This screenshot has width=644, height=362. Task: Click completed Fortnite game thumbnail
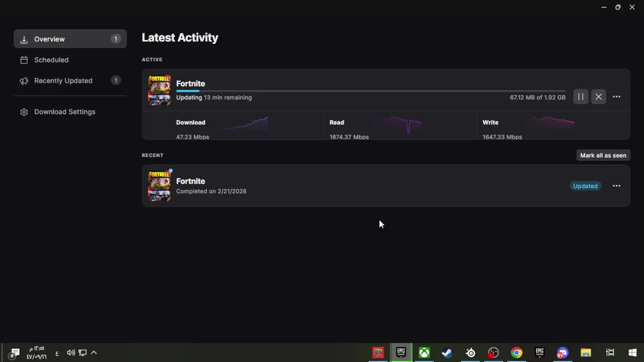click(159, 186)
